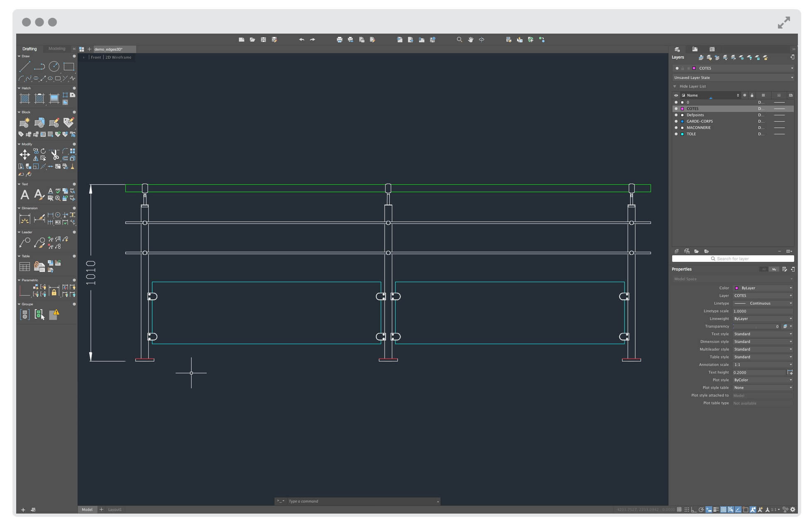812x526 pixels.
Task: Click the Save toolbar icon
Action: coord(263,40)
